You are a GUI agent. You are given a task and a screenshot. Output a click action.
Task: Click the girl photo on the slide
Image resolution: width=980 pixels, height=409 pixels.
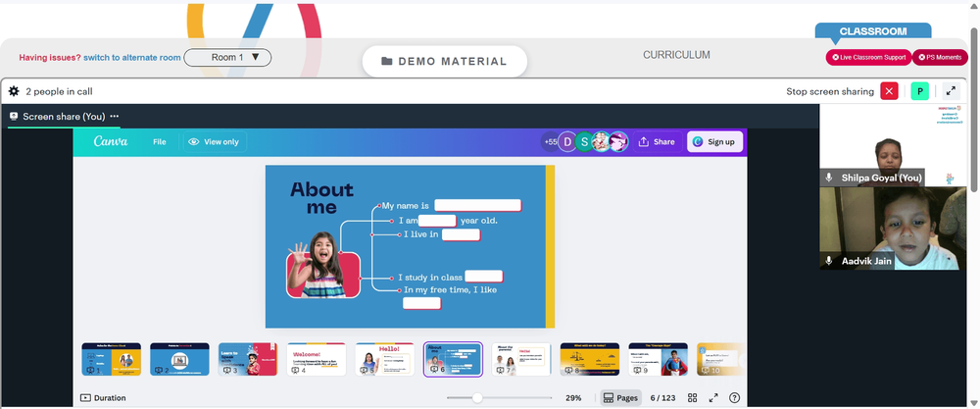[323, 265]
